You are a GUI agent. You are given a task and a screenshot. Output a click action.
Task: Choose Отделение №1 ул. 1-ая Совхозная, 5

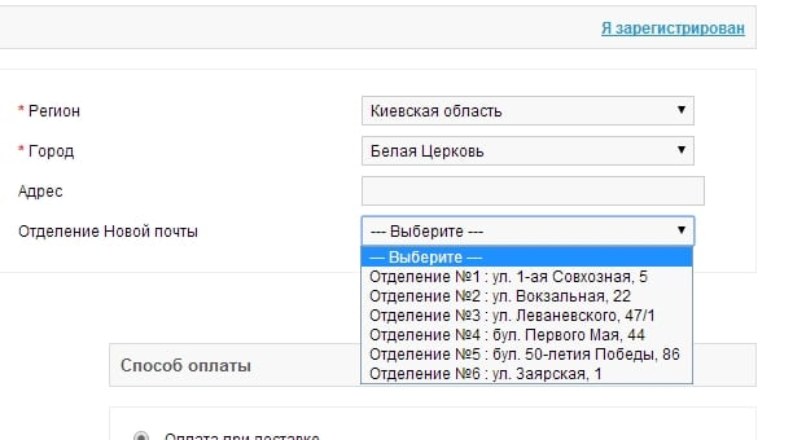tap(526, 277)
